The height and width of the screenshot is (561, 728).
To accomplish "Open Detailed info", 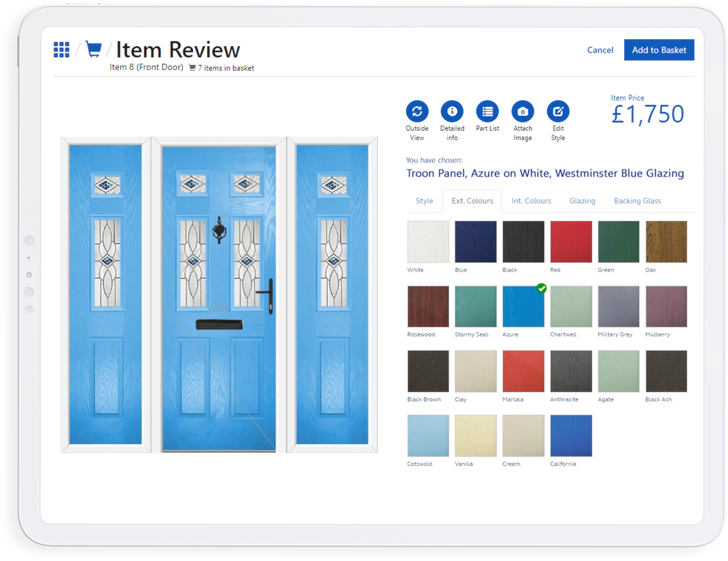I will (x=452, y=111).
